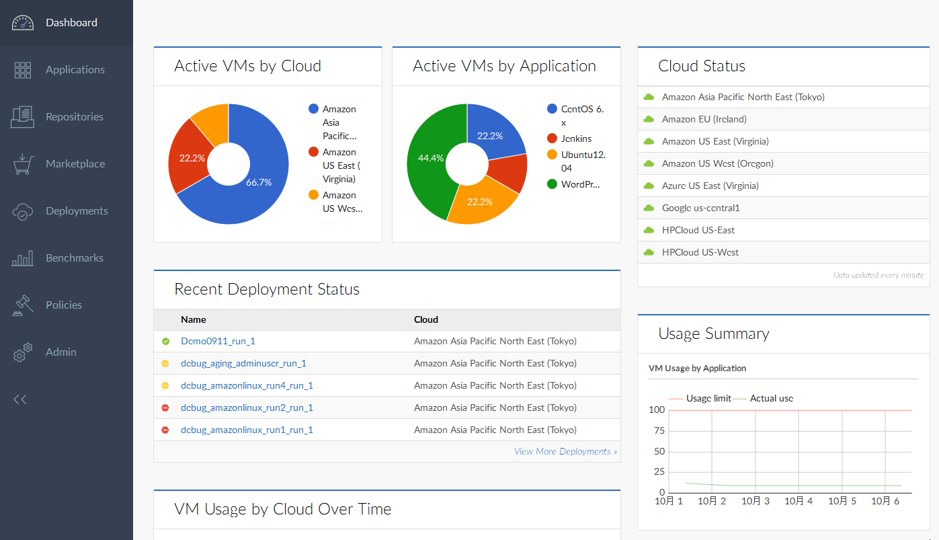Toggle Amazon Asia Pacific legend entry
The width and height of the screenshot is (939, 540).
338,122
